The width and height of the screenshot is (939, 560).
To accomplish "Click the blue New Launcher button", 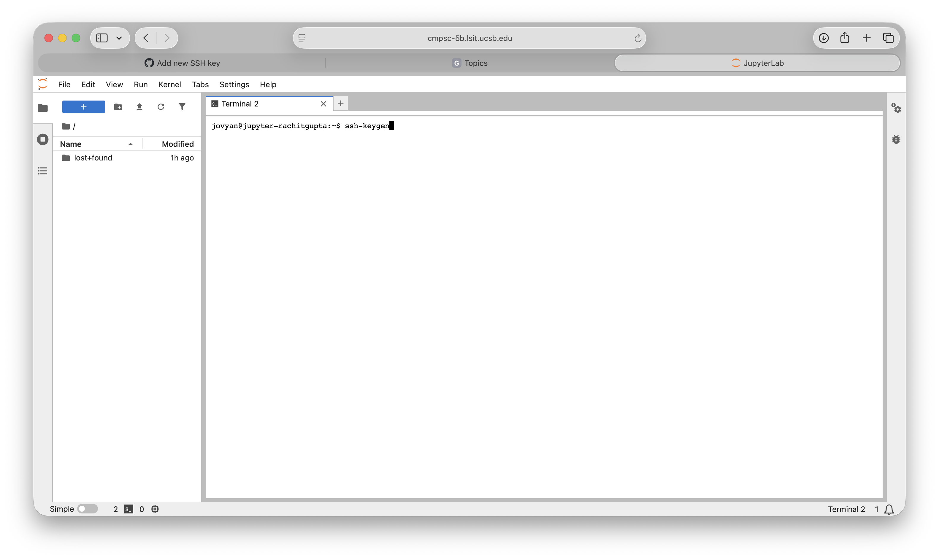I will [83, 107].
